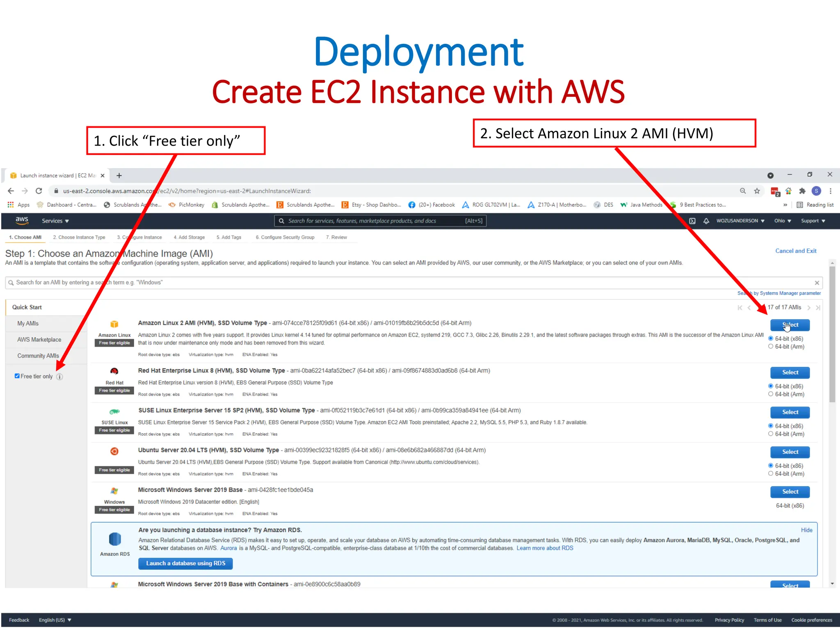The height and width of the screenshot is (630, 840).
Task: Bookmark page with the star icon
Action: (757, 191)
